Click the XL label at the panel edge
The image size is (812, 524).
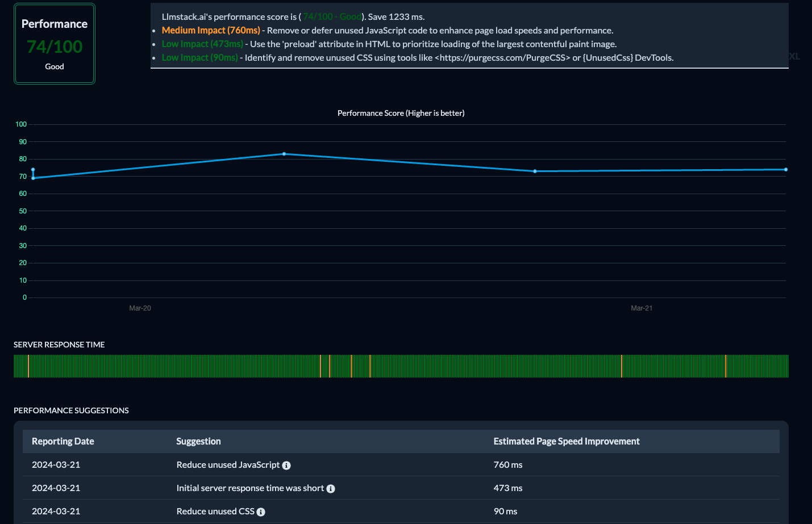794,56
